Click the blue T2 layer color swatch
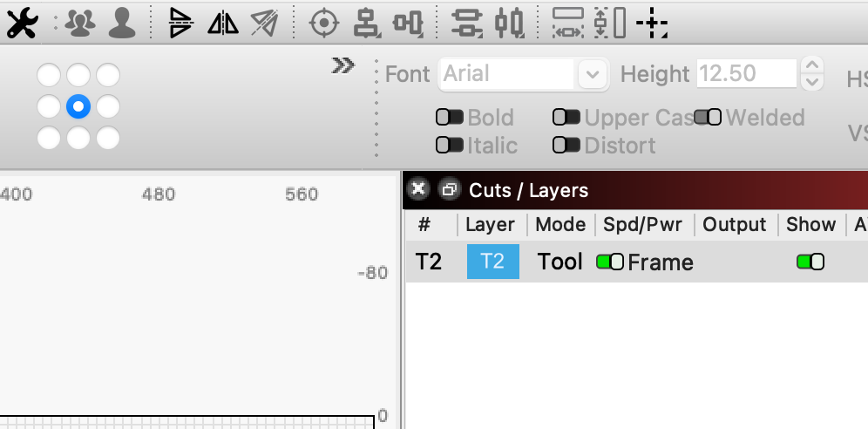Image resolution: width=868 pixels, height=429 pixels. pyautogui.click(x=493, y=262)
